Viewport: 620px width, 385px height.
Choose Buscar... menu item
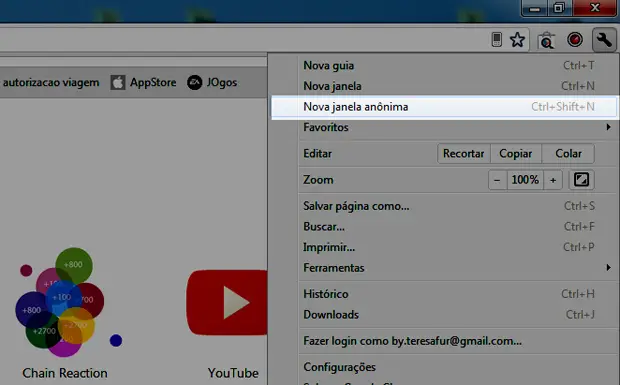click(444, 226)
